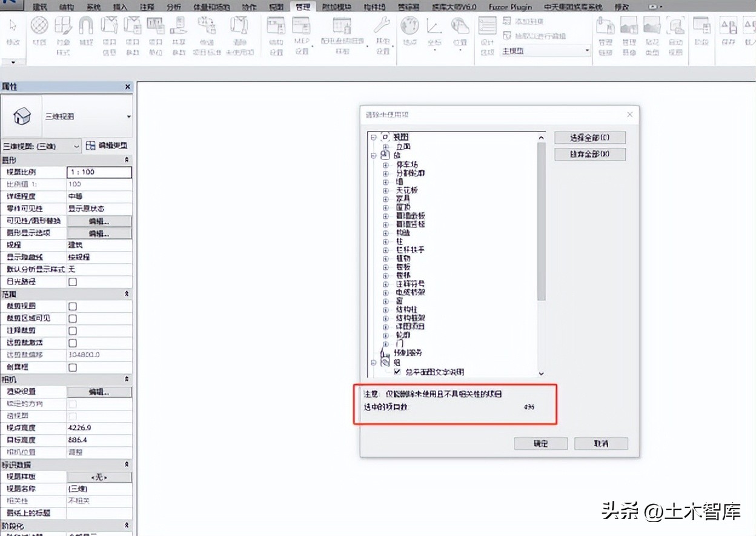756x536 pixels.
Task: Click the 选择全部 button in the dialog
Action: click(x=589, y=137)
